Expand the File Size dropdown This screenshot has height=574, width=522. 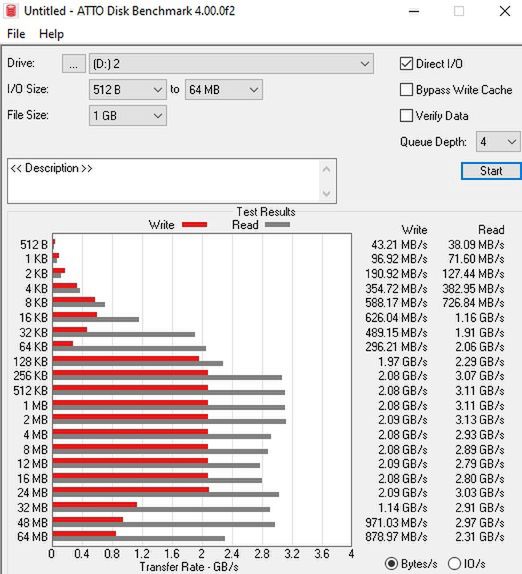click(127, 116)
